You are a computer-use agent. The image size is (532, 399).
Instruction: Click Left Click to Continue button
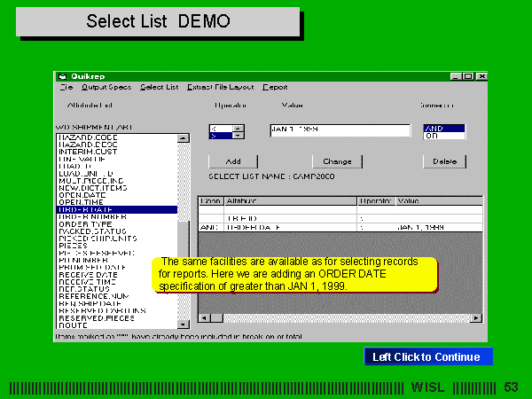click(426, 357)
